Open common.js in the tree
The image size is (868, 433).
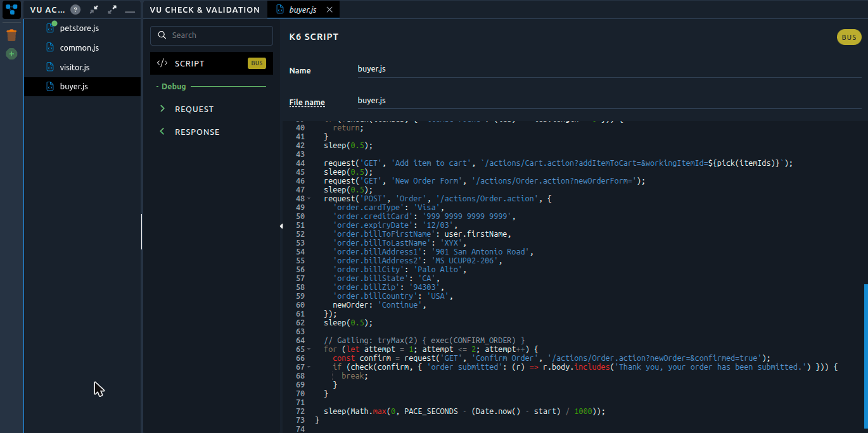[79, 47]
